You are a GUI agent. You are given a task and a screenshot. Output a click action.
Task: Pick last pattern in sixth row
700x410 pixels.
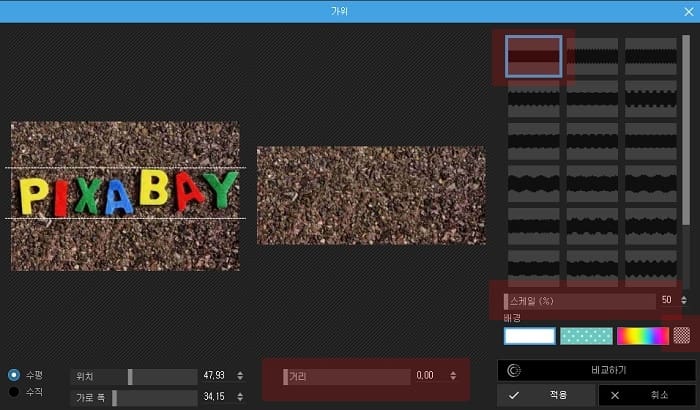tap(651, 268)
